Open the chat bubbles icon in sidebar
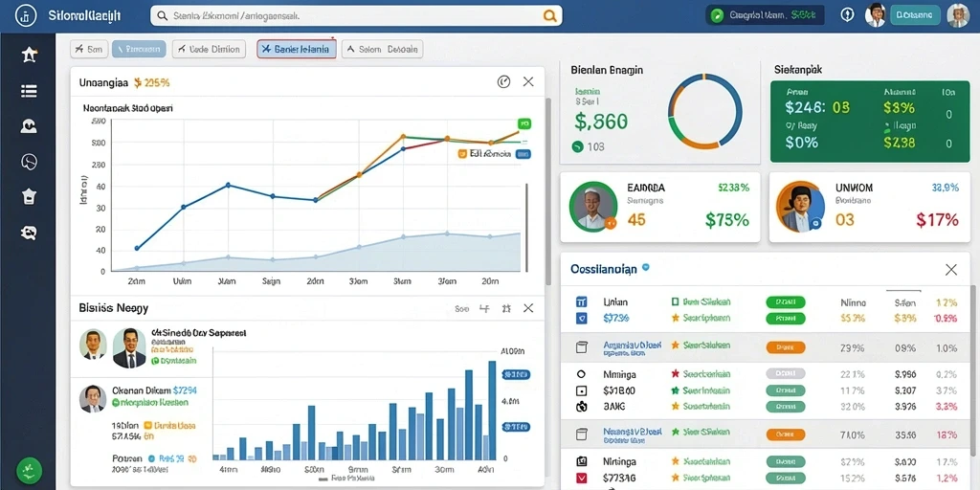Viewport: 980px width, 490px height. click(x=29, y=234)
